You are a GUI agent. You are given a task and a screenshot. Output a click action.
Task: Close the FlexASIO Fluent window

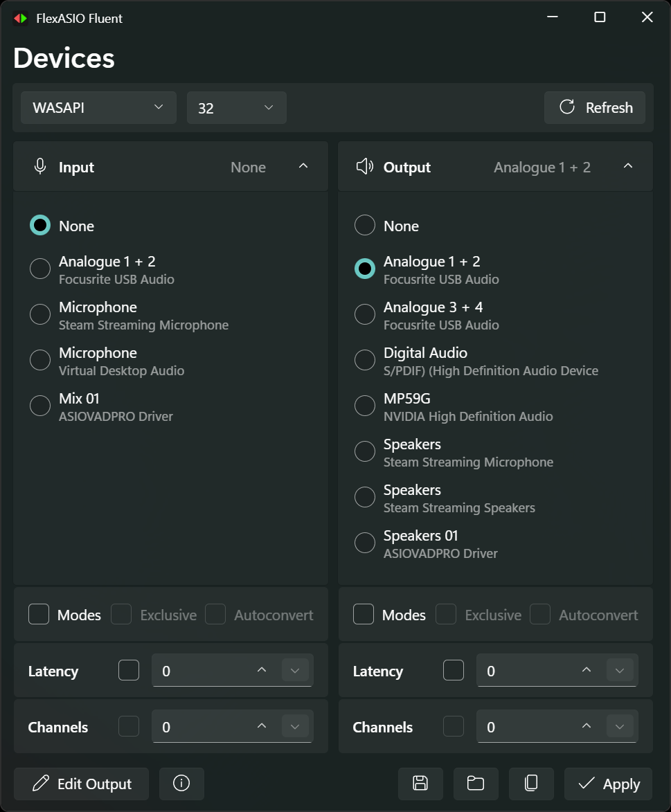[647, 17]
